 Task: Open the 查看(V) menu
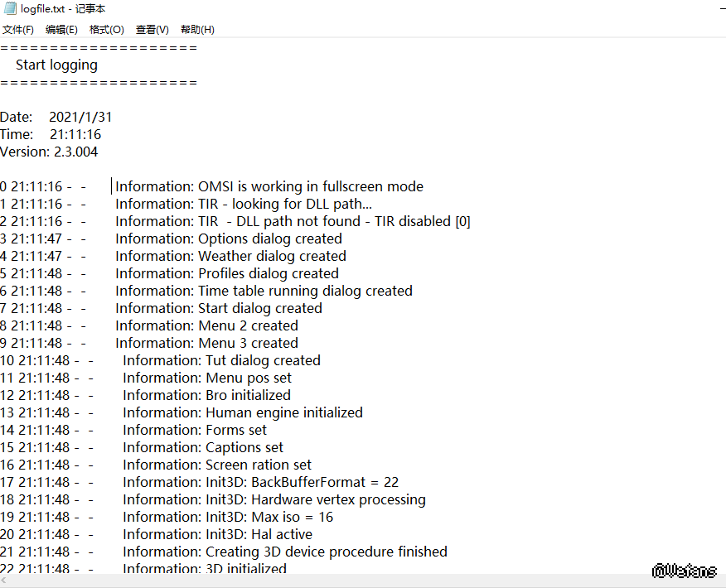coord(152,30)
